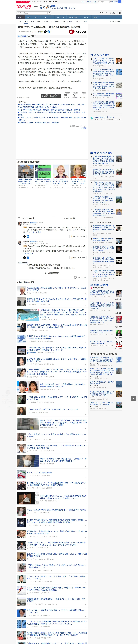Select the スポーツ category

click(56, 21)
